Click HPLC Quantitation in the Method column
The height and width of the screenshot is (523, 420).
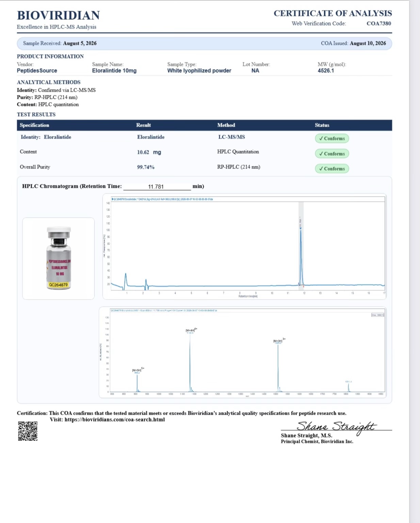[x=238, y=152]
